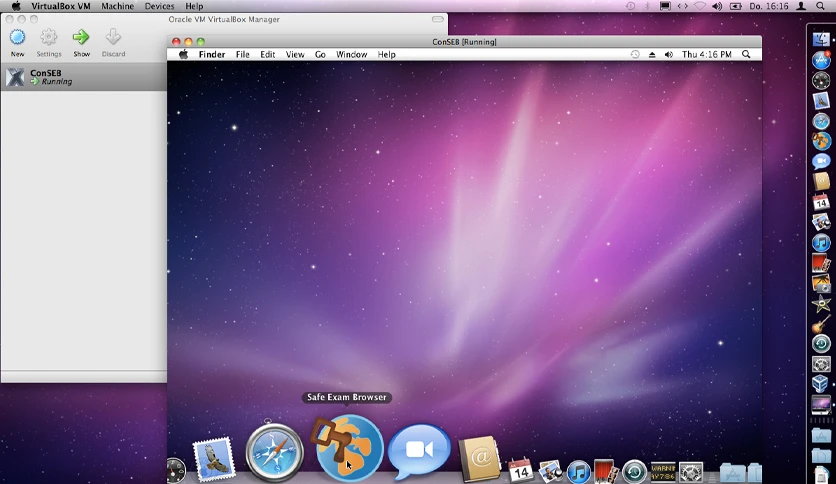
Task: Open Photo Booth in host dock
Action: coord(821,263)
